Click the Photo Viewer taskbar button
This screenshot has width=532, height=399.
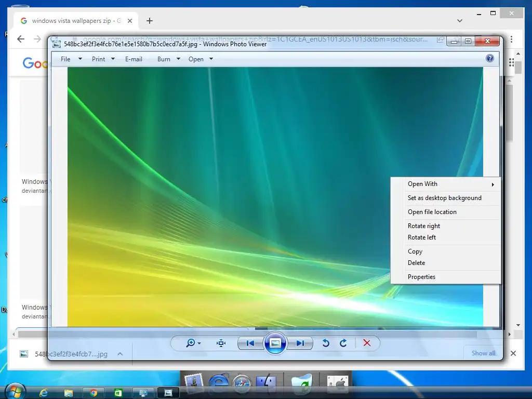pyautogui.click(x=168, y=393)
